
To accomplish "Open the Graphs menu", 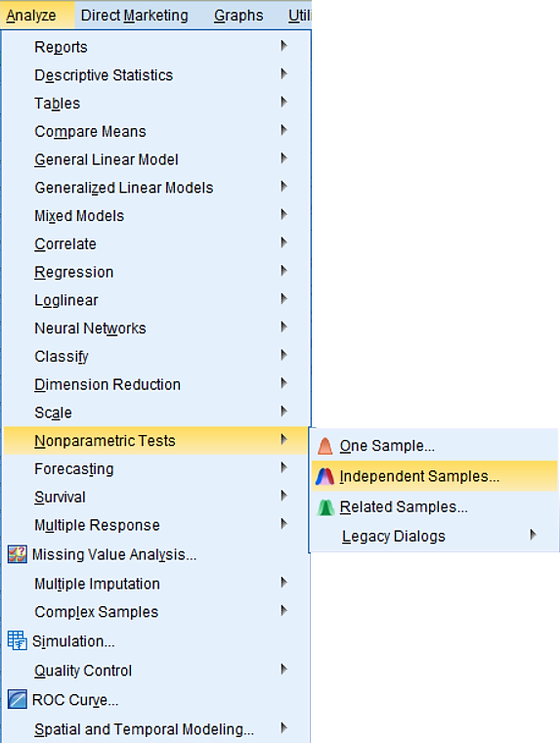I will tap(238, 16).
